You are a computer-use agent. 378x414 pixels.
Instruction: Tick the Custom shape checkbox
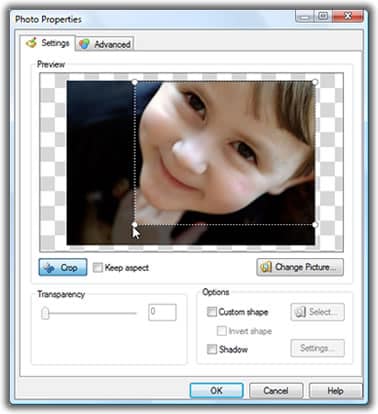click(x=212, y=312)
